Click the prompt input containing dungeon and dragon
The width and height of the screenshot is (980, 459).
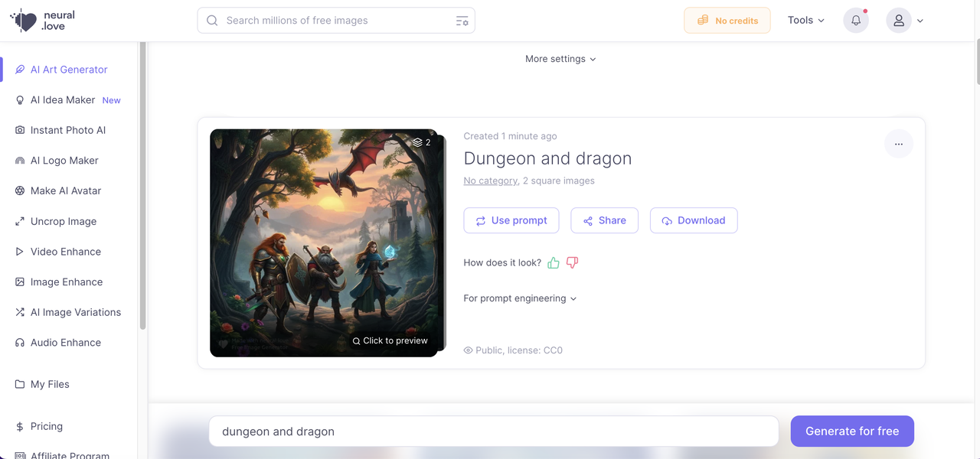(494, 431)
